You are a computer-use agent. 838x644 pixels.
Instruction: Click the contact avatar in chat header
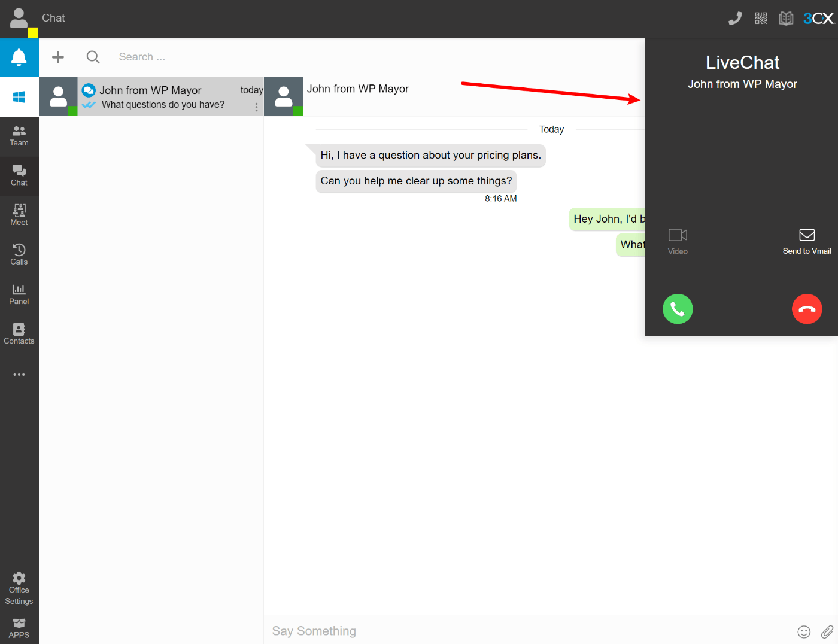point(283,97)
